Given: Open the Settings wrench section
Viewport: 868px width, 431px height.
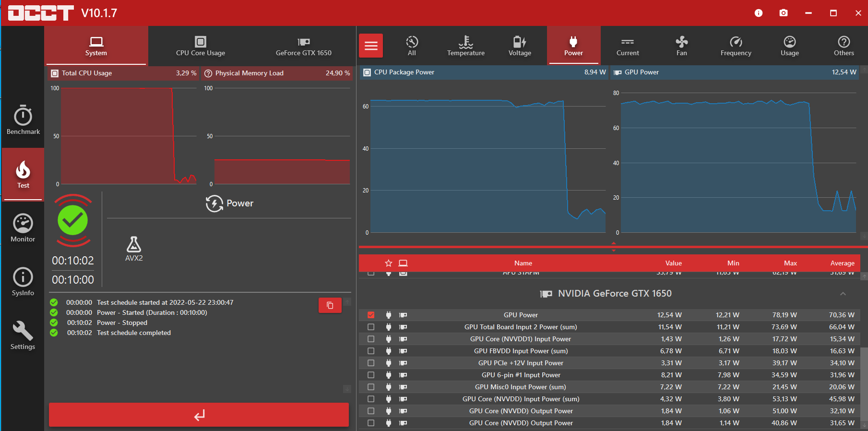Looking at the screenshot, I should click(23, 335).
